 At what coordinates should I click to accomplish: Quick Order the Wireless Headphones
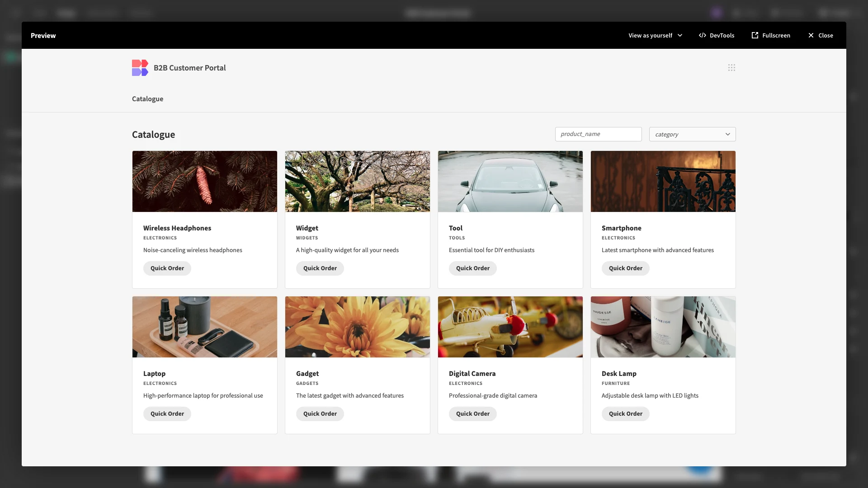click(x=167, y=268)
